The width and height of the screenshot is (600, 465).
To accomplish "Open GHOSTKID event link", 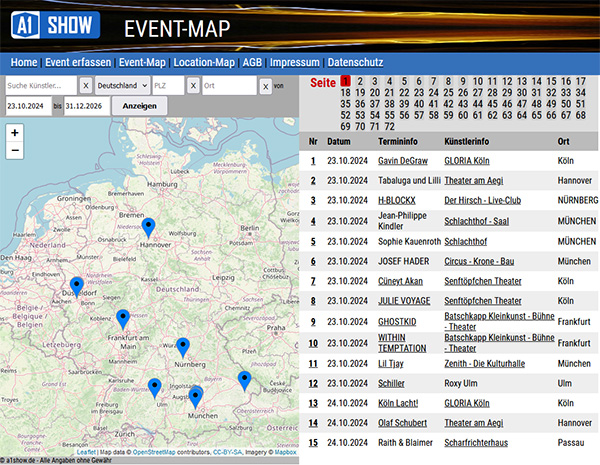I will (x=397, y=321).
